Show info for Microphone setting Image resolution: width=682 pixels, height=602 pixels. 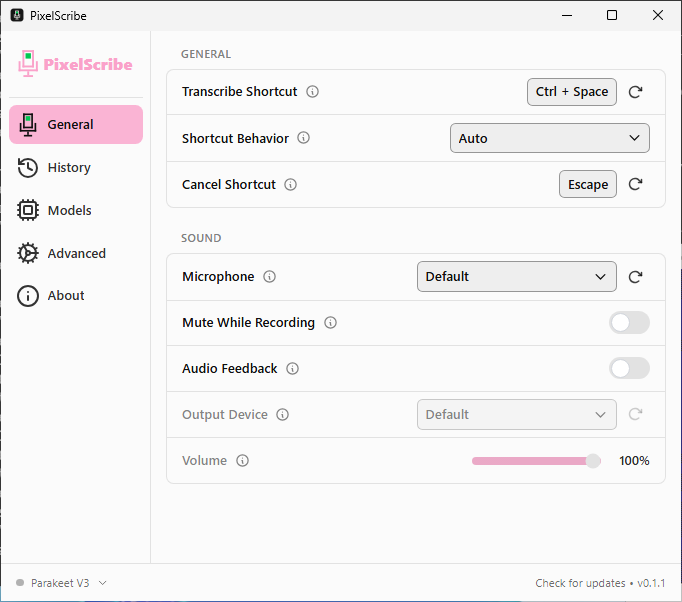click(270, 277)
